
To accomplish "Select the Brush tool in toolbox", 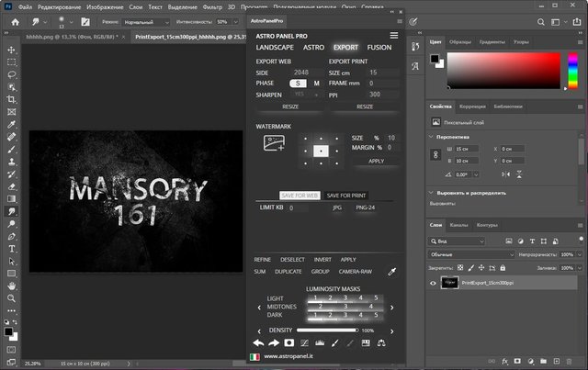I will [x=12, y=150].
